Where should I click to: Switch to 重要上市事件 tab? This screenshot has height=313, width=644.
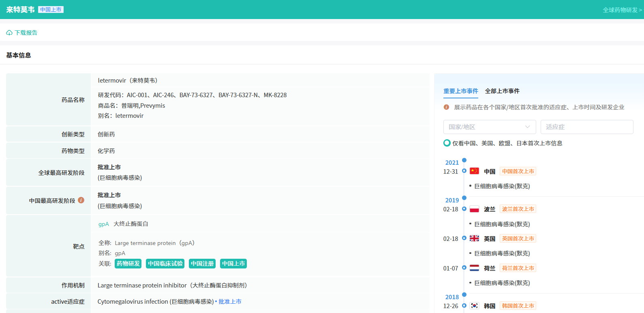[460, 91]
